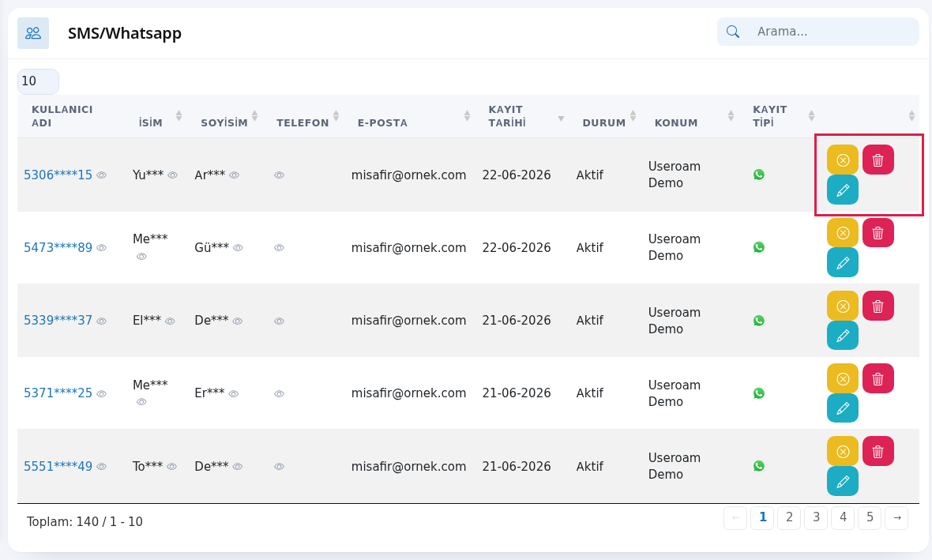Go to page 3 in the pagination
The height and width of the screenshot is (560, 932).
816,518
